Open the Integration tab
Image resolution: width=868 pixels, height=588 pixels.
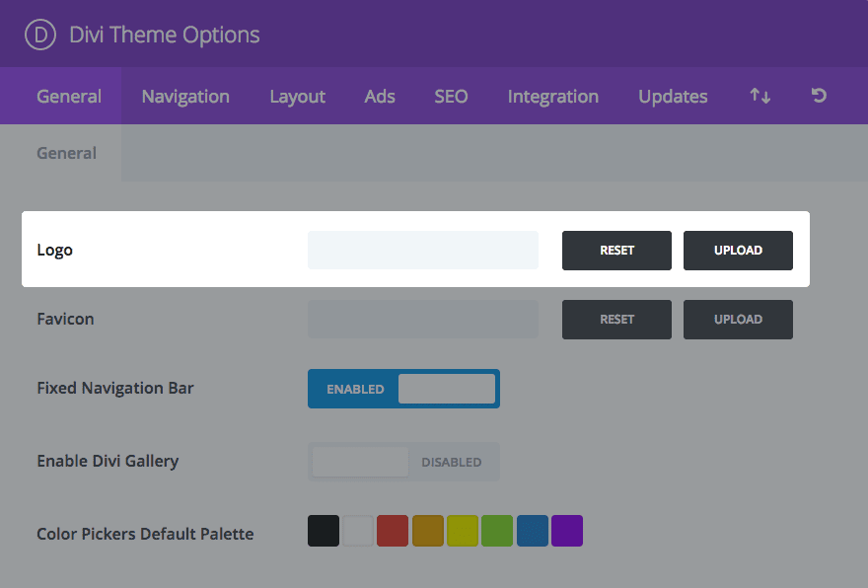[552, 96]
